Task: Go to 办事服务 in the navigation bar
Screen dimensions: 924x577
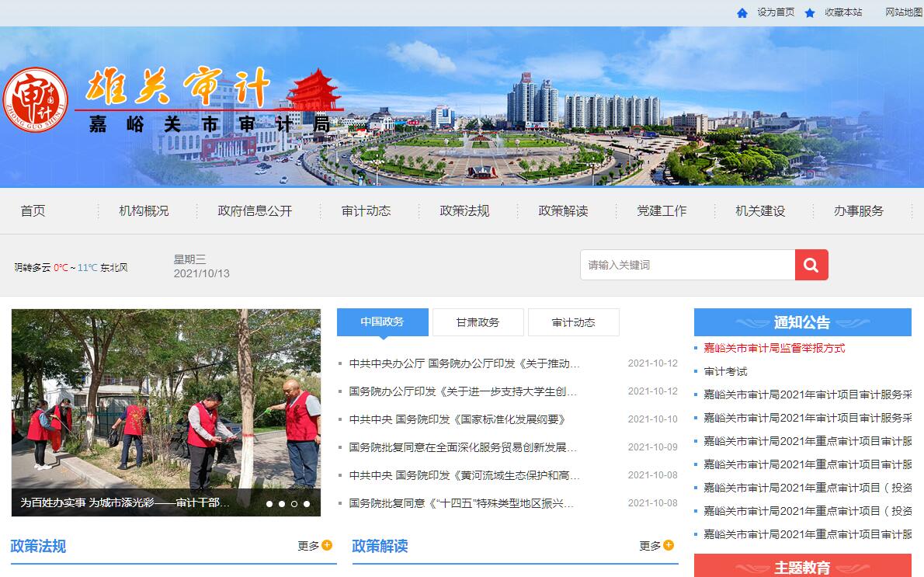Action: coord(858,210)
